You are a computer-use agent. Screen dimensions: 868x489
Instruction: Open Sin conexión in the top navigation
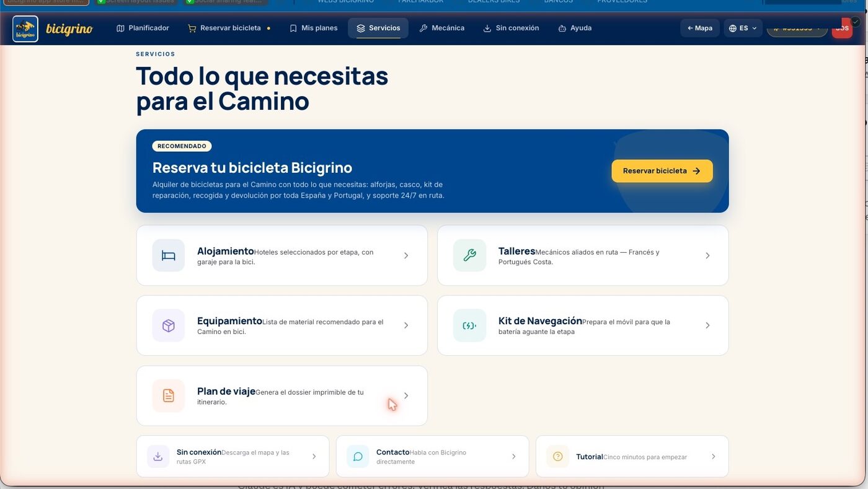coord(511,28)
